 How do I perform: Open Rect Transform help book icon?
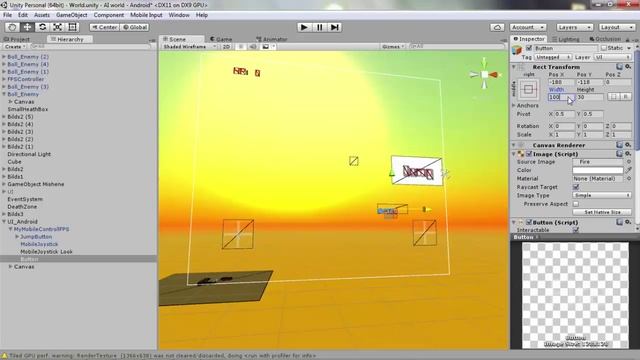(620, 67)
